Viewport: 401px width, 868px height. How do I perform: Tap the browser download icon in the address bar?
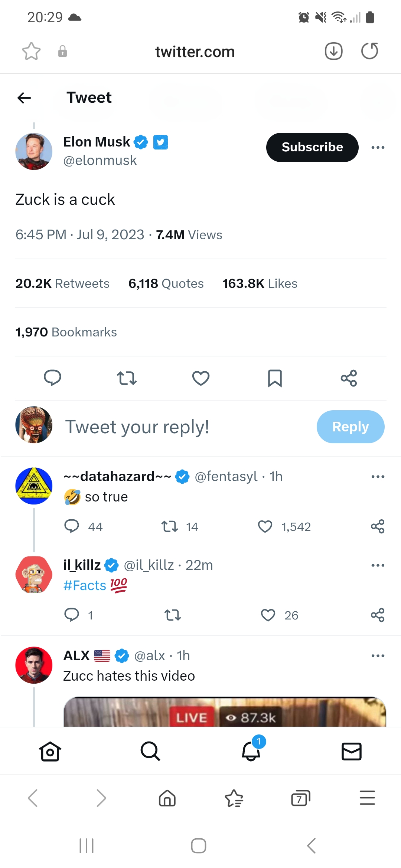tap(333, 51)
